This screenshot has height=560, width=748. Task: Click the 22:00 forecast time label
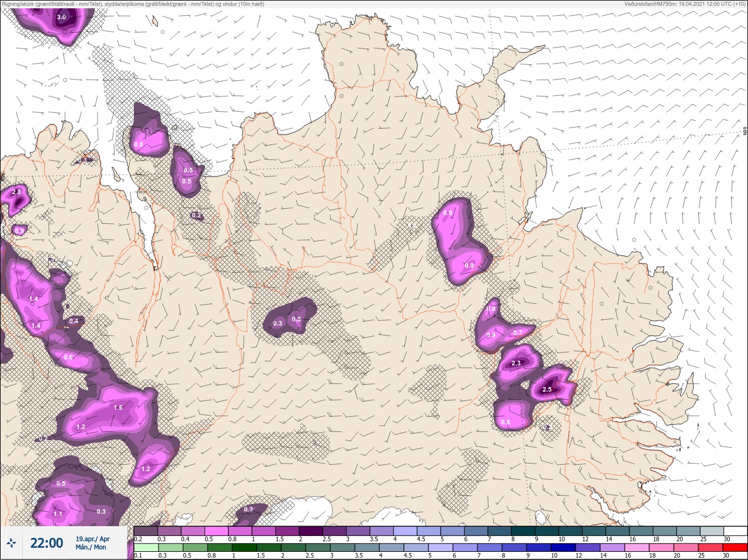click(47, 543)
